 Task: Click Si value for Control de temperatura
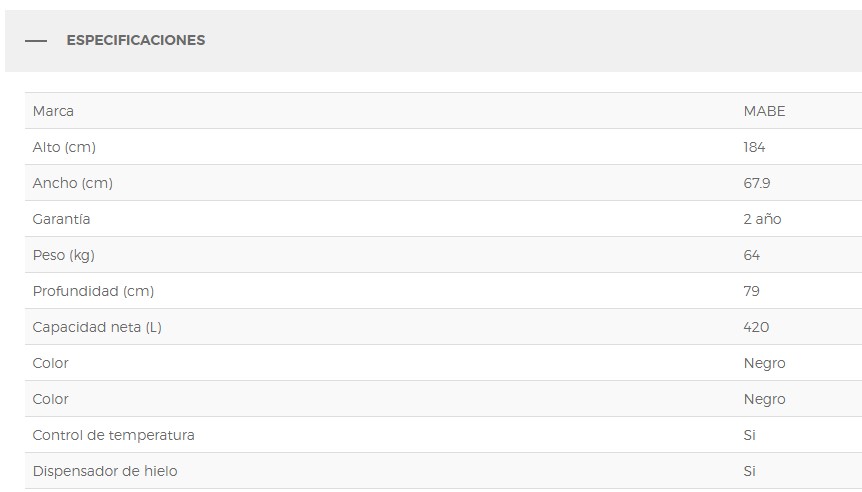749,435
